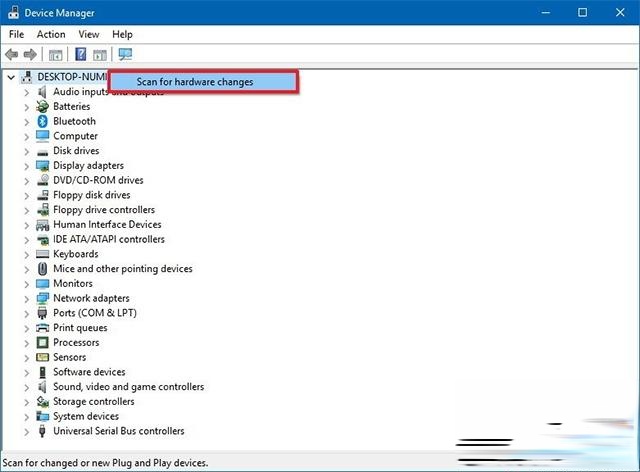Select Ports (COM & LPT) label
The height and width of the screenshot is (472, 640).
pyautogui.click(x=95, y=313)
